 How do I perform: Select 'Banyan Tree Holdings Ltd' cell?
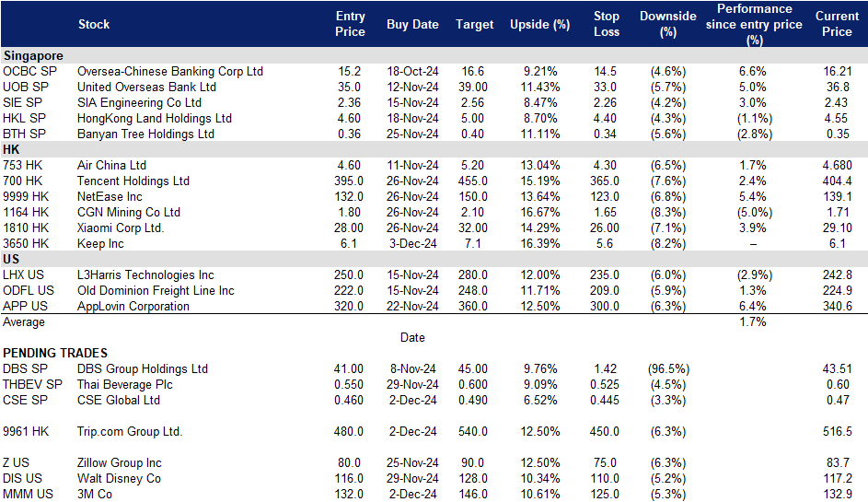(x=145, y=134)
